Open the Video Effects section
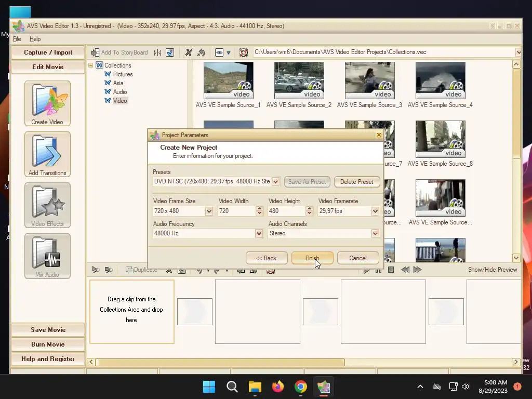Viewport: 532px width, 399px height. click(47, 205)
